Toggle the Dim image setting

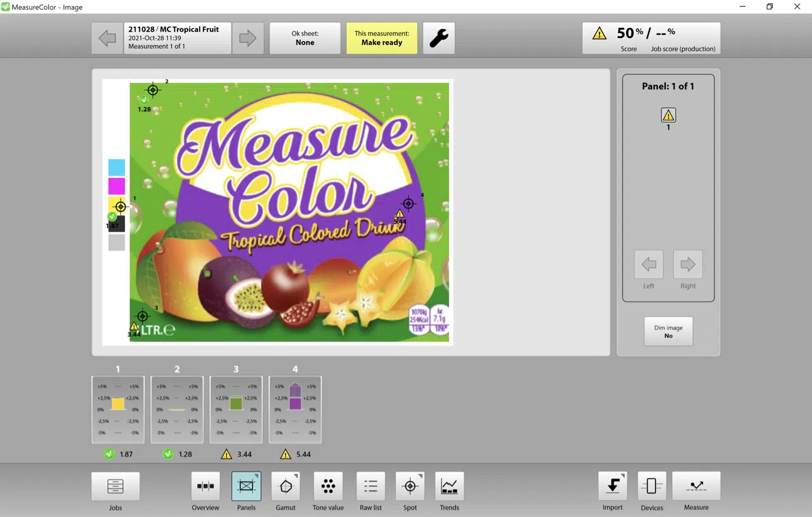click(668, 331)
